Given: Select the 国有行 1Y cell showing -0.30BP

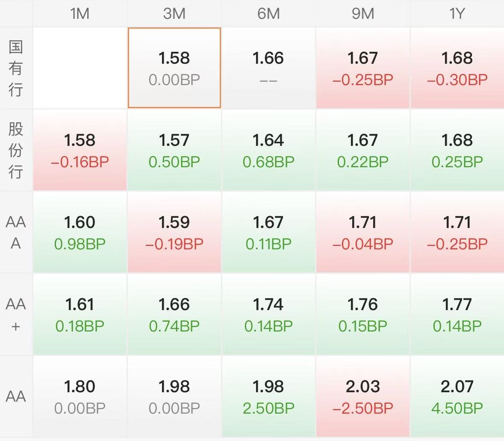Looking at the screenshot, I should click(457, 68).
